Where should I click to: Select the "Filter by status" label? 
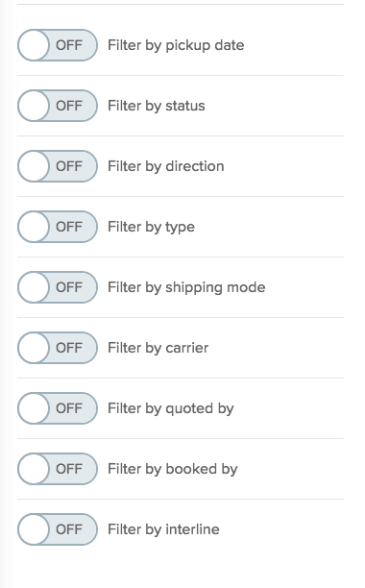pos(157,106)
